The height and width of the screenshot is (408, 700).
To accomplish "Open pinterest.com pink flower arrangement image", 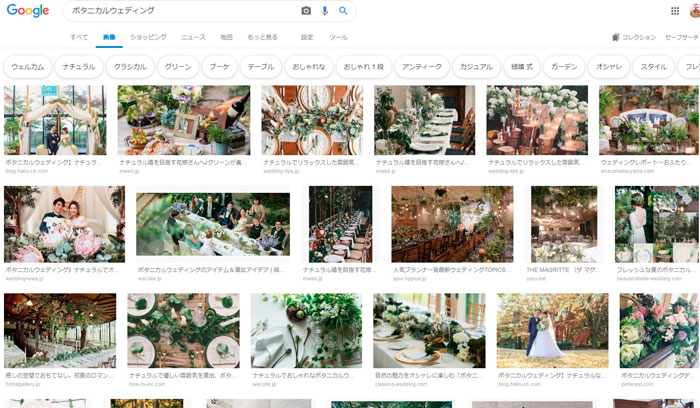I will click(x=659, y=331).
